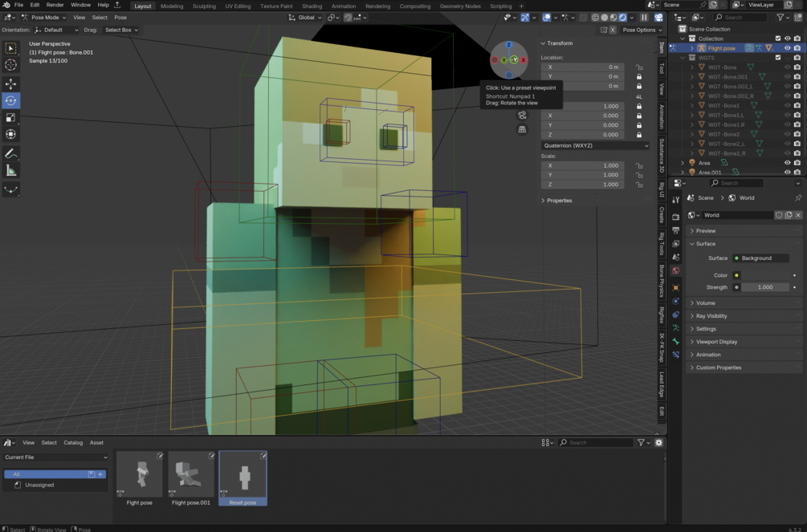
Task: Open Pose menu in viewport header
Action: (x=120, y=18)
